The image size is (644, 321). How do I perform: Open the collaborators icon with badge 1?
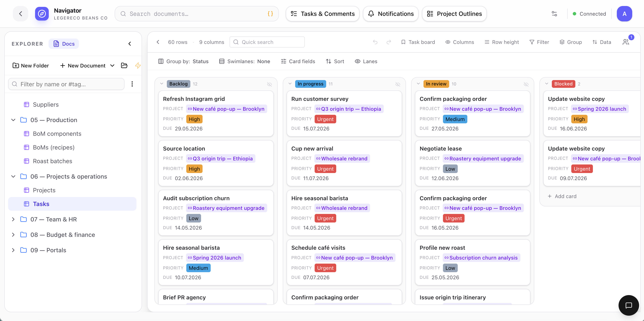coord(626,42)
